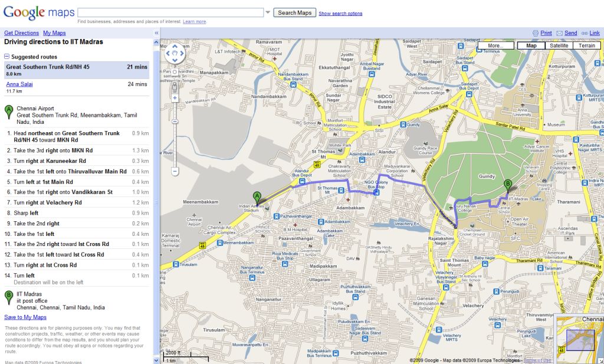604x364 pixels.
Task: Click the green marker A on the map
Action: coord(257,198)
